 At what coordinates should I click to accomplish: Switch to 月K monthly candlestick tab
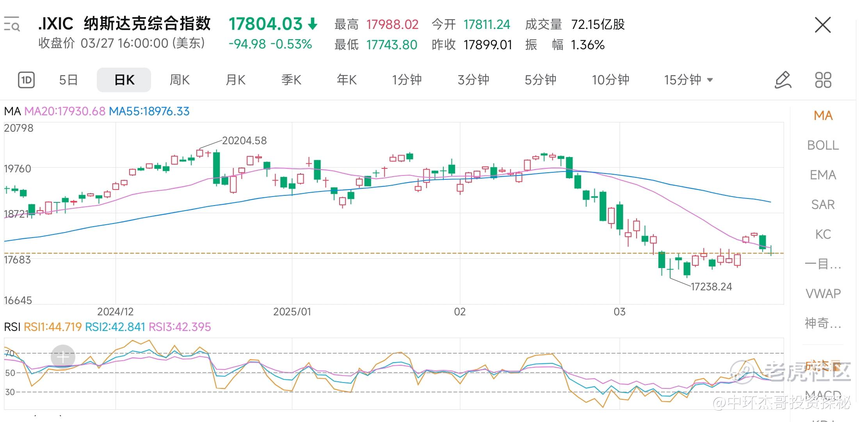click(x=235, y=80)
